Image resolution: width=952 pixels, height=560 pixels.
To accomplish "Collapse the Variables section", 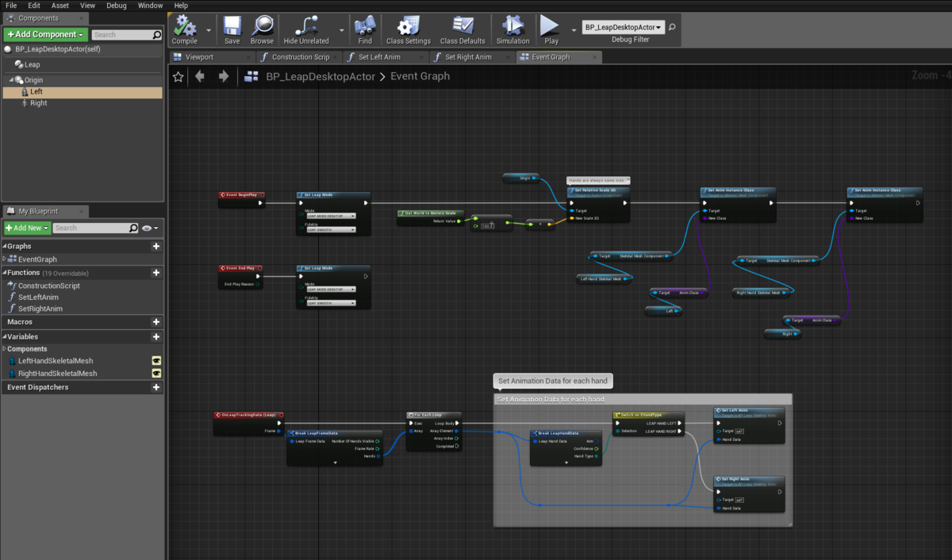I will click(5, 336).
